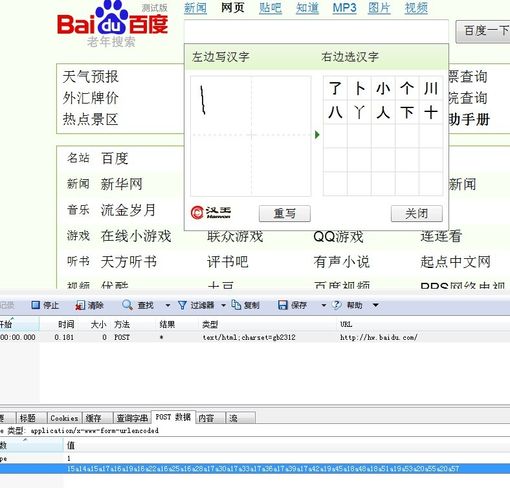Choose candidate character 丫
Viewport: 510px width, 488px height.
tap(359, 112)
